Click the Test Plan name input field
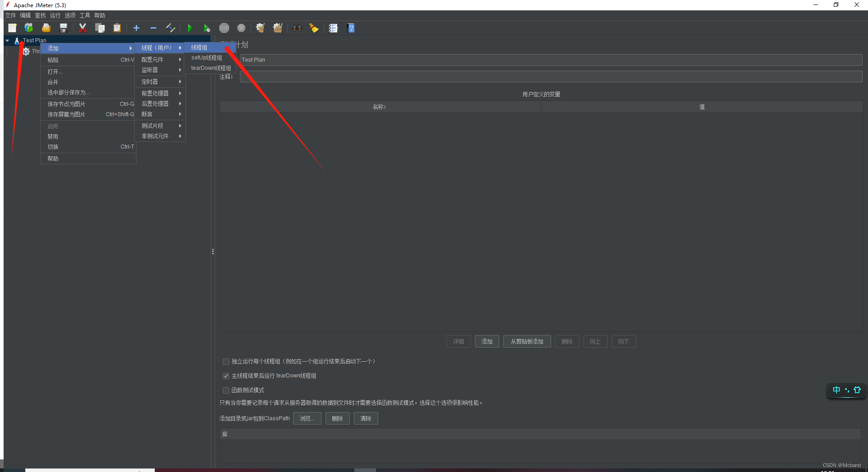 [x=551, y=60]
